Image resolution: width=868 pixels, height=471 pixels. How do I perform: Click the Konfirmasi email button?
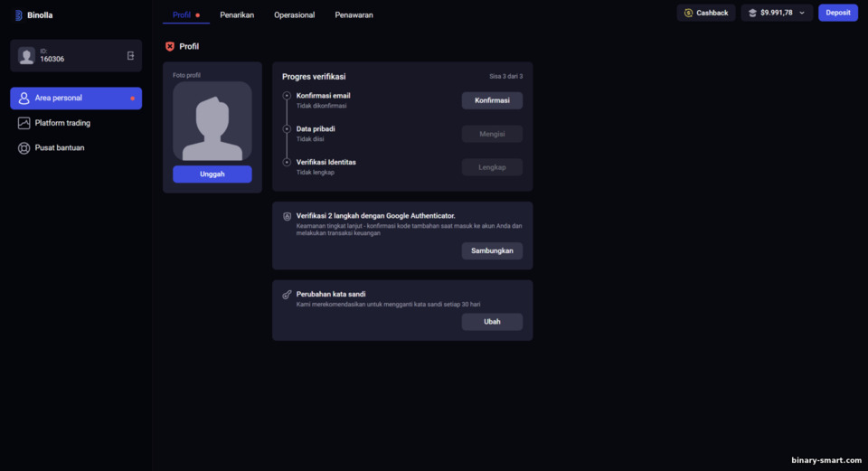(492, 100)
